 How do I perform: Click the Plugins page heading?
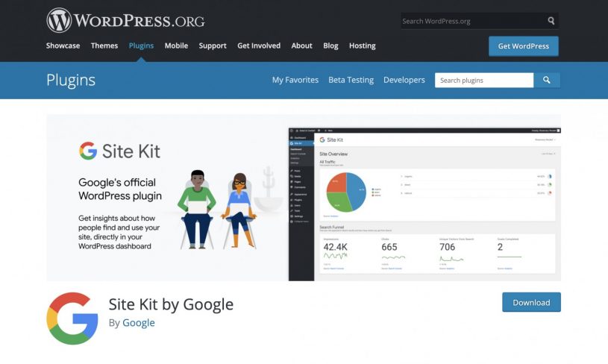[x=71, y=81]
